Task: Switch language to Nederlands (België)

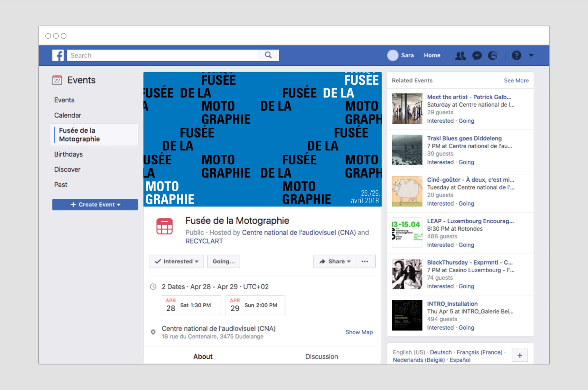Action: (419, 360)
